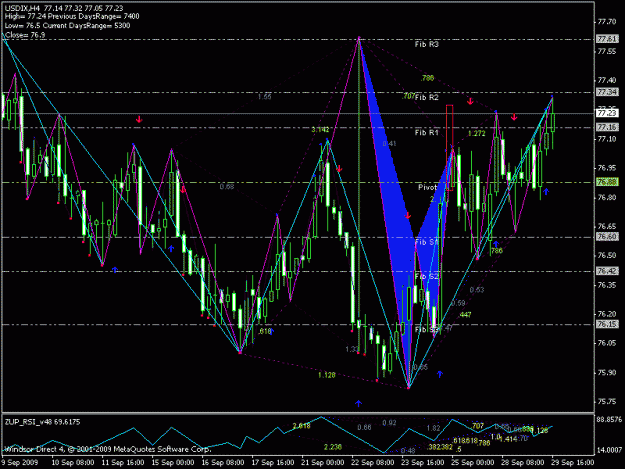
Task: Click the 1.272 ratio label
Action: click(477, 133)
